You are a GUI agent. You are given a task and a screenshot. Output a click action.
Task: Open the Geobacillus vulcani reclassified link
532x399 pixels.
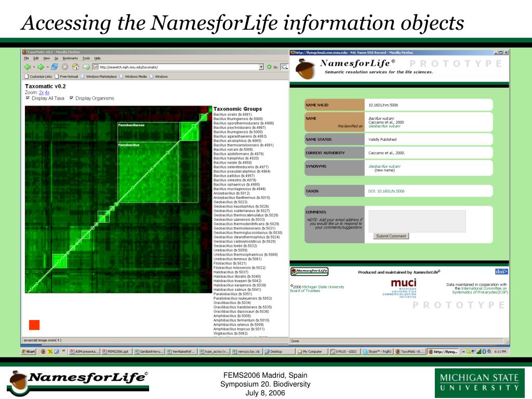[x=384, y=126]
